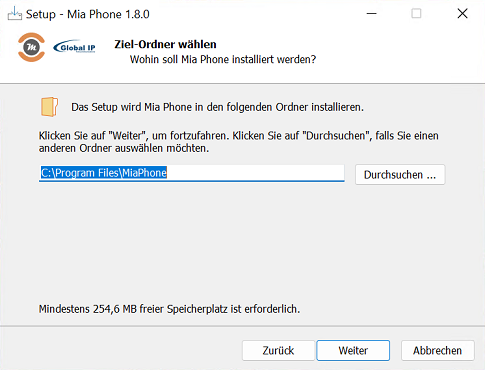Image resolution: width=485 pixels, height=370 pixels.
Task: Minimize the setup window
Action: point(372,14)
